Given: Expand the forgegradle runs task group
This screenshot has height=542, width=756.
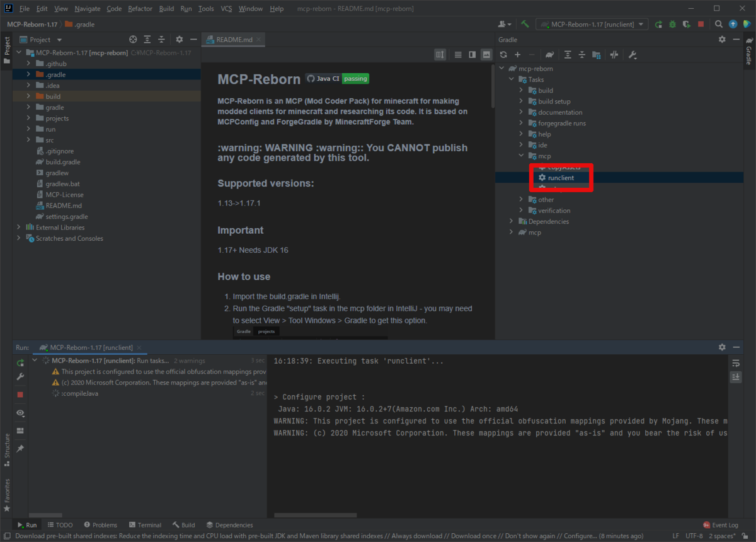Looking at the screenshot, I should click(521, 123).
